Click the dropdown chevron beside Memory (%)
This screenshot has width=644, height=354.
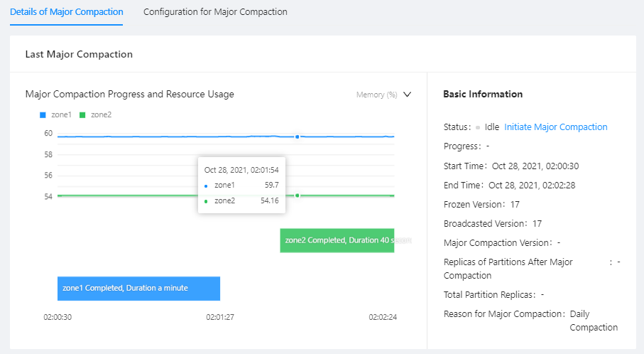[407, 95]
